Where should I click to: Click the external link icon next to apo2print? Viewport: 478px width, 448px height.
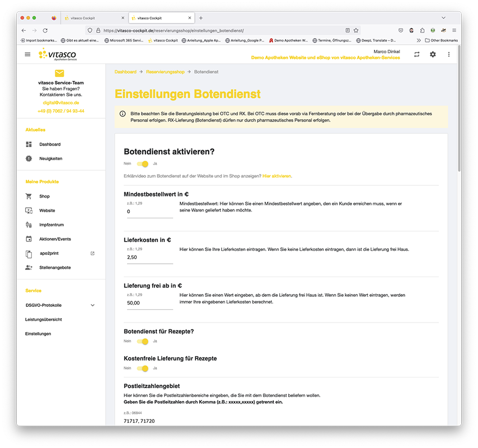tap(92, 254)
